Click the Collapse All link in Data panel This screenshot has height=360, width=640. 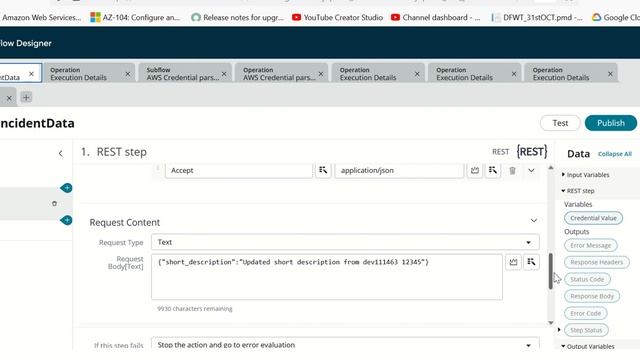click(x=615, y=154)
